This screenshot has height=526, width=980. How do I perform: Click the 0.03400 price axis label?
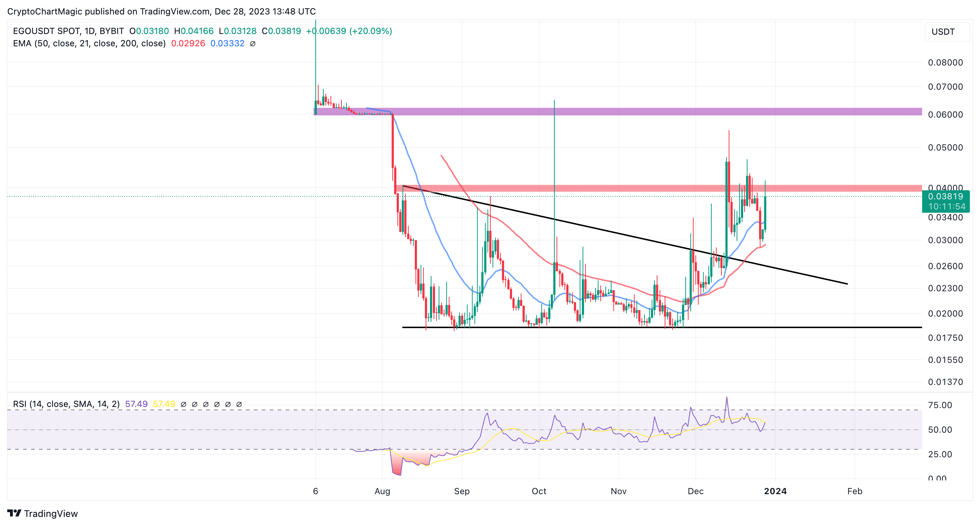945,217
